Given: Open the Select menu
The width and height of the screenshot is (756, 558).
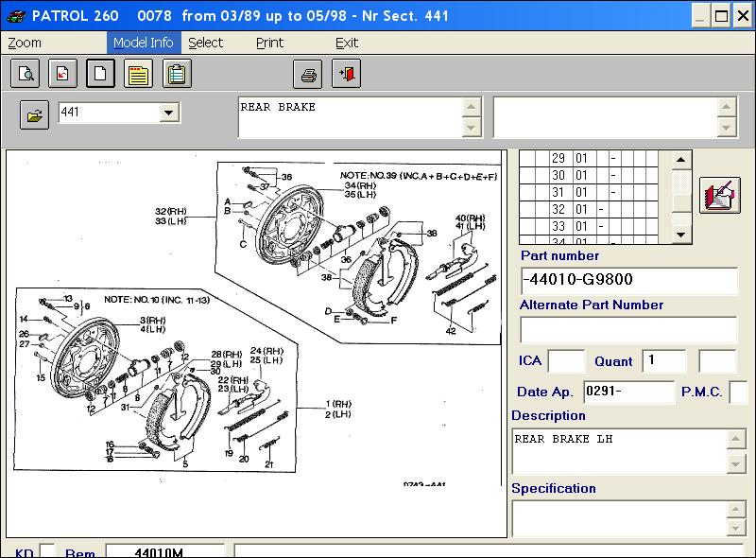Looking at the screenshot, I should pyautogui.click(x=205, y=43).
